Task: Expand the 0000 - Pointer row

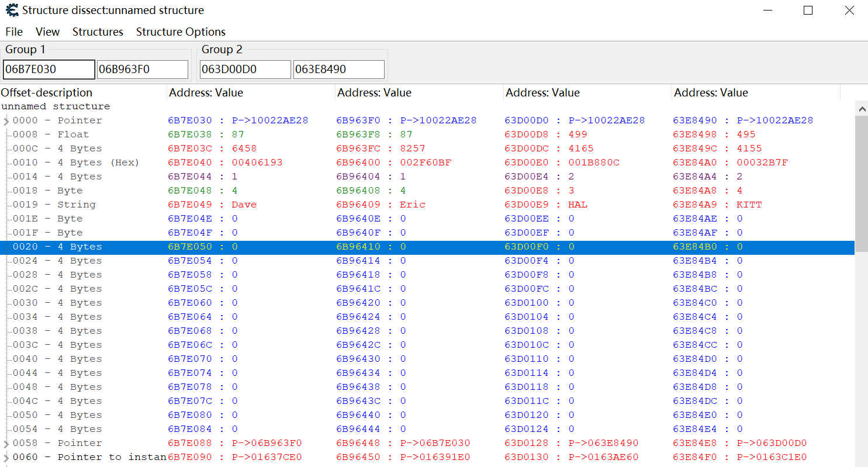Action: 6,121
